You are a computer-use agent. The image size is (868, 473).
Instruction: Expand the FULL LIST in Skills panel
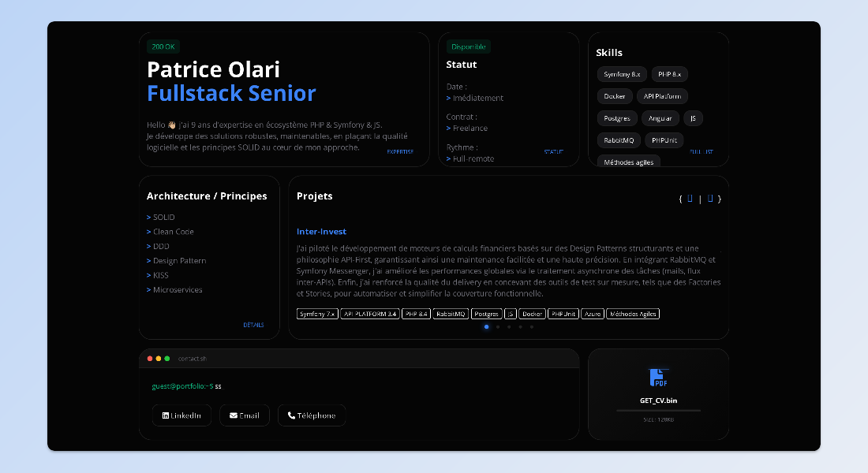[x=701, y=151]
